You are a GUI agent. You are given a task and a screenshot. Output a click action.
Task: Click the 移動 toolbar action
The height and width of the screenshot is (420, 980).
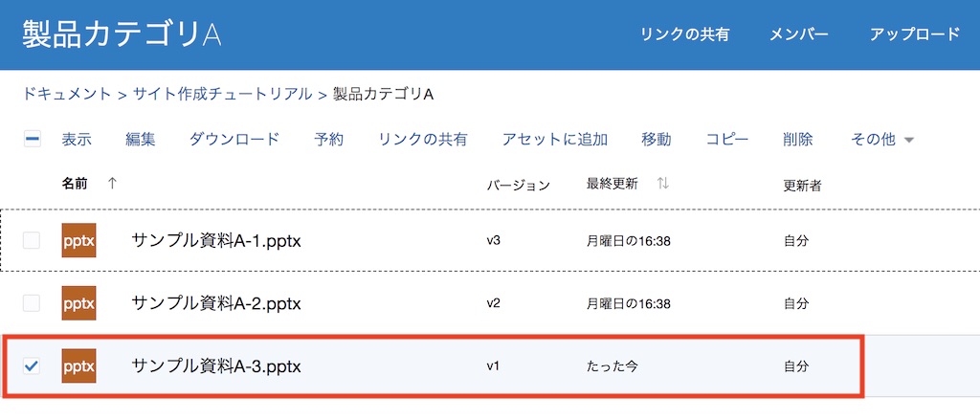click(657, 140)
